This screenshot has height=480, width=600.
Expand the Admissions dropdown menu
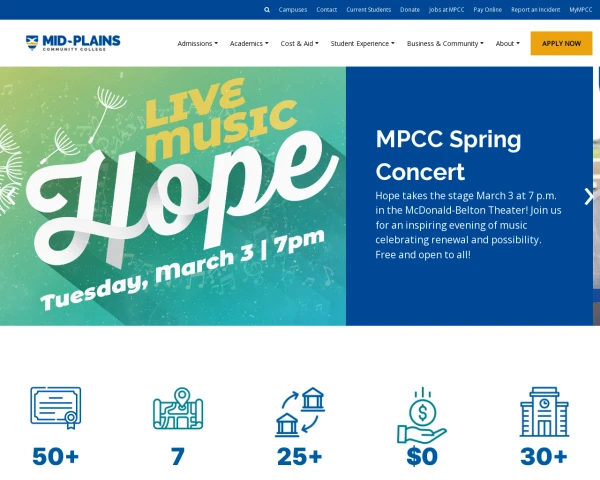(197, 44)
